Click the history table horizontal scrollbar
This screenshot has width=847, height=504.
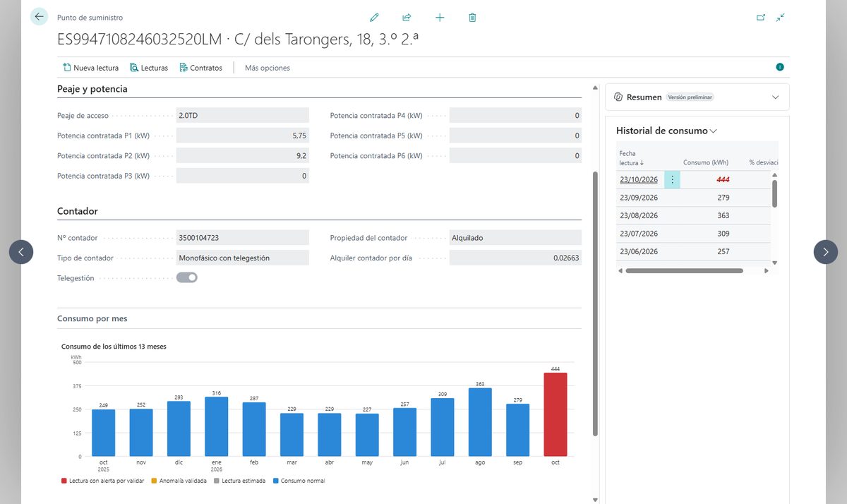tap(684, 270)
